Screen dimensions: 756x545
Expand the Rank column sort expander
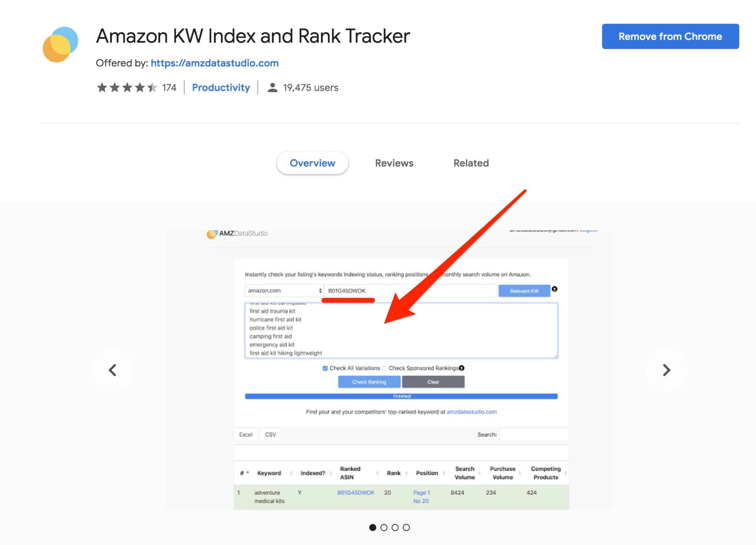click(x=406, y=470)
